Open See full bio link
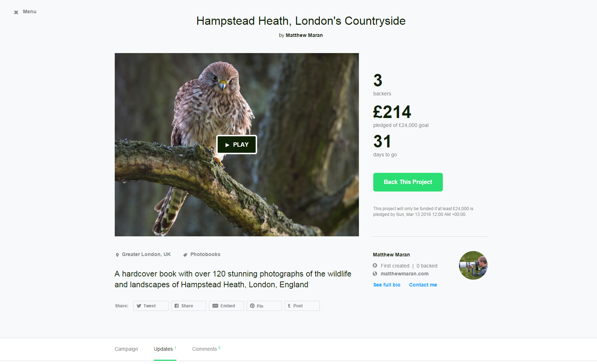This screenshot has width=597, height=364. click(387, 285)
